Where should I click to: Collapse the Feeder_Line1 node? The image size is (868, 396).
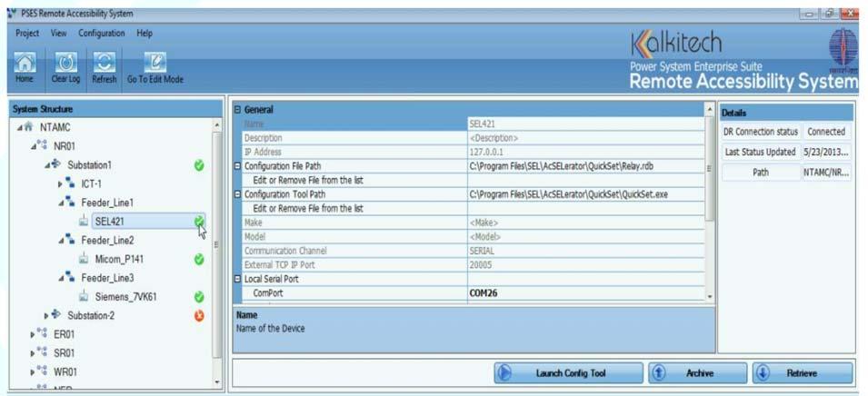coord(60,203)
